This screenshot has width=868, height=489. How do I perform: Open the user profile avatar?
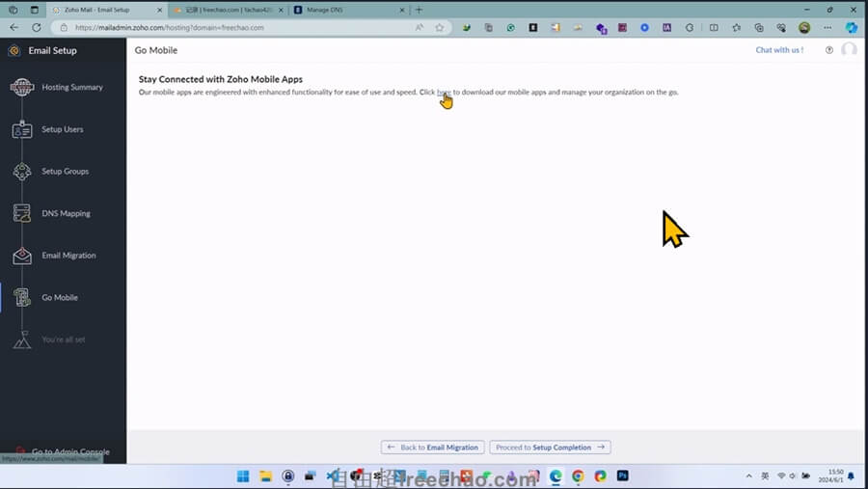pyautogui.click(x=849, y=50)
